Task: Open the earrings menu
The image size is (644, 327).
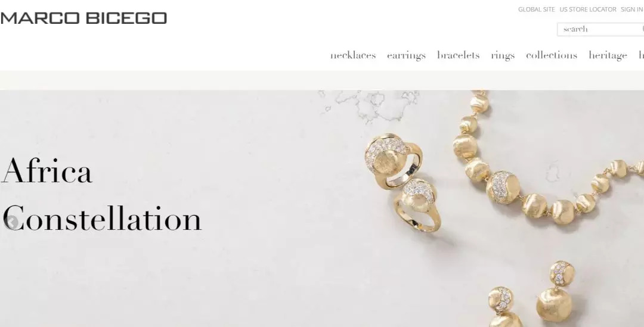Action: 406,55
